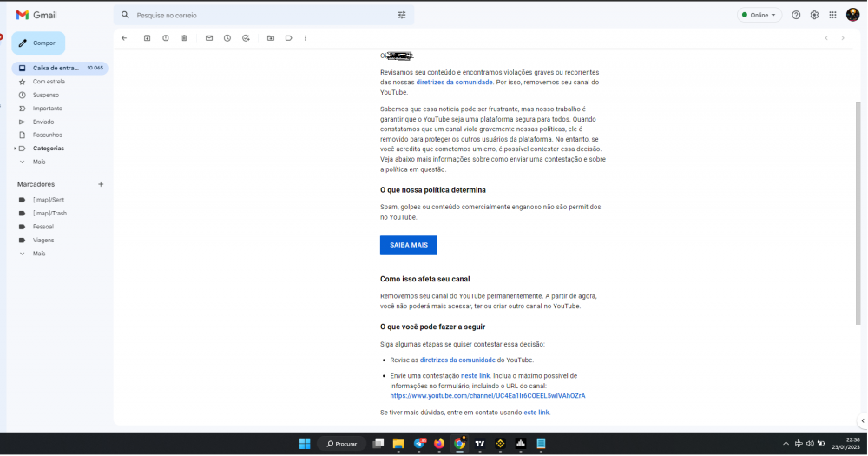Expand the Categorias section arrow
Screen dimensions: 868x456
[x=15, y=149]
